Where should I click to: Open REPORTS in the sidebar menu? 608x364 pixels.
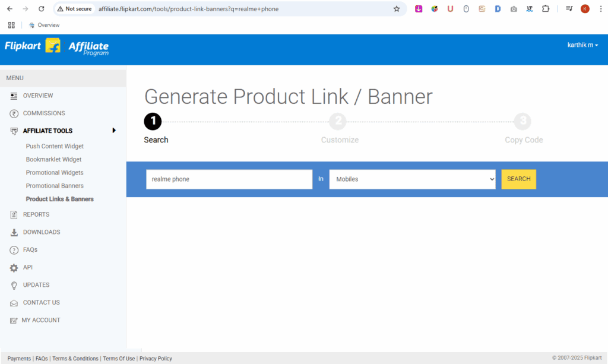click(x=36, y=214)
